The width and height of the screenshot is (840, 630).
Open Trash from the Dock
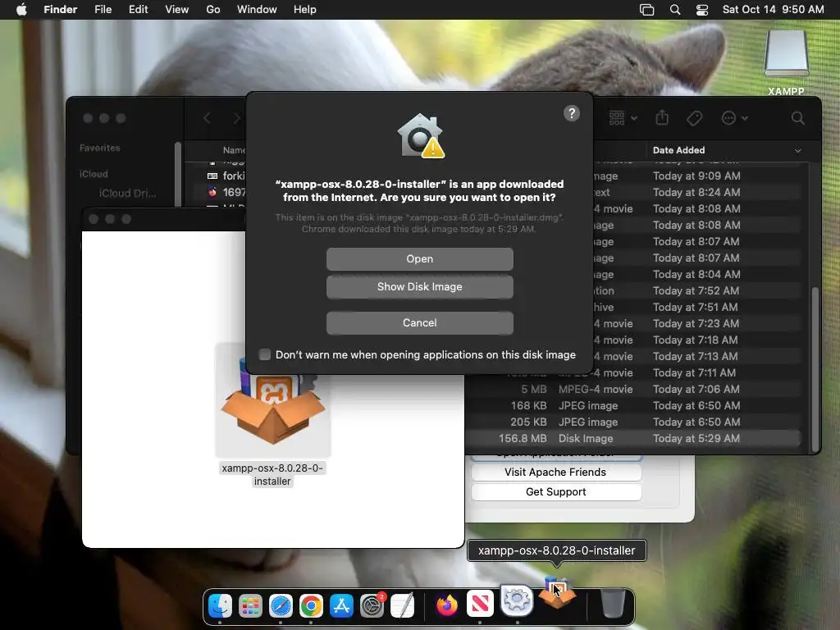tap(612, 603)
